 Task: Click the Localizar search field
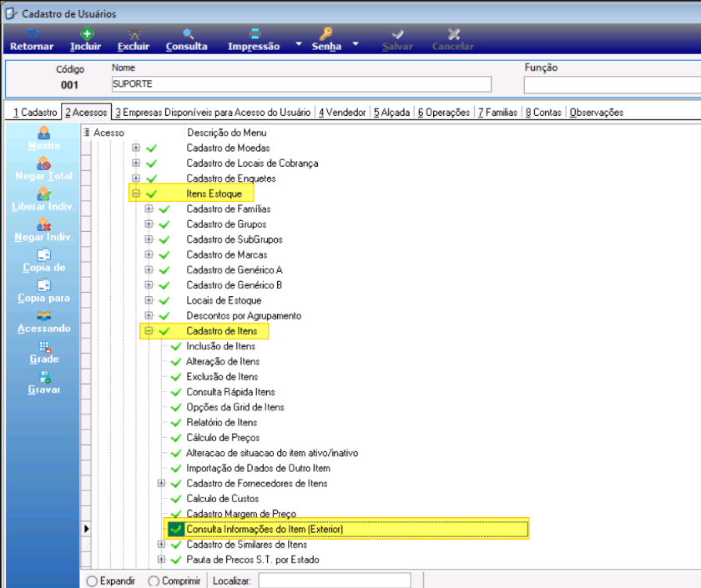coord(335,580)
